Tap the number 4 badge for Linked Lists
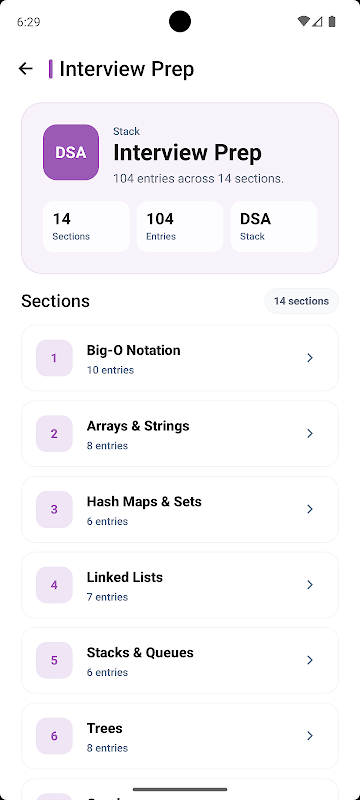The width and height of the screenshot is (360, 800). coord(54,585)
